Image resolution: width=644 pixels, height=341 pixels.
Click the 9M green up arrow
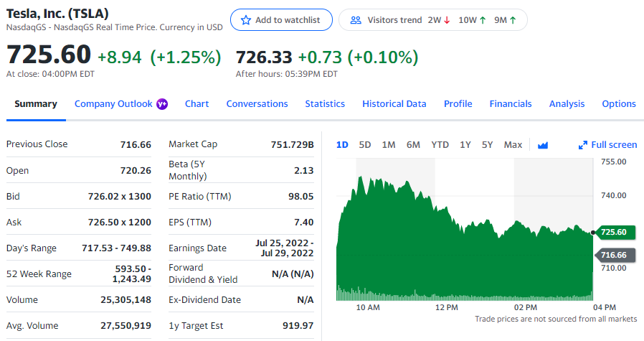[513, 20]
